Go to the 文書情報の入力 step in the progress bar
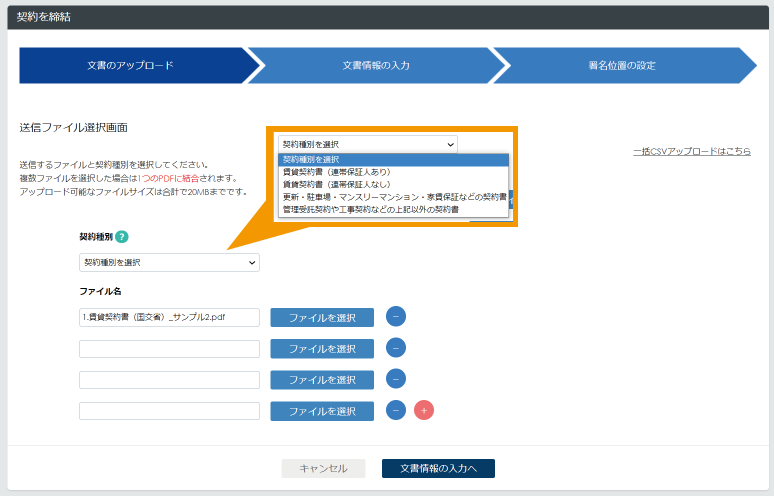Image resolution: width=774 pixels, height=496 pixels. click(376, 65)
